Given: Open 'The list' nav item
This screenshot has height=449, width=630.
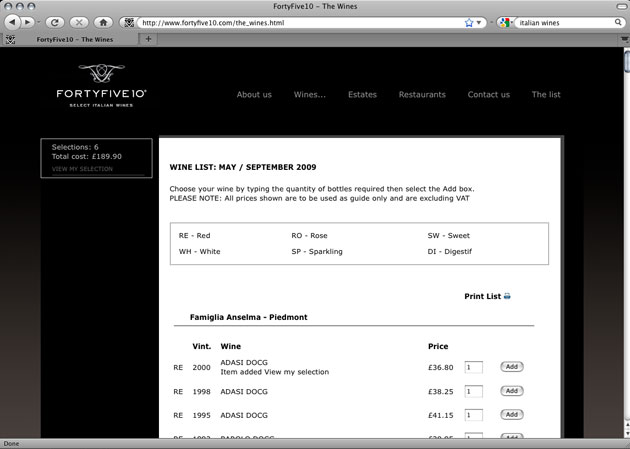Looking at the screenshot, I should coord(546,95).
